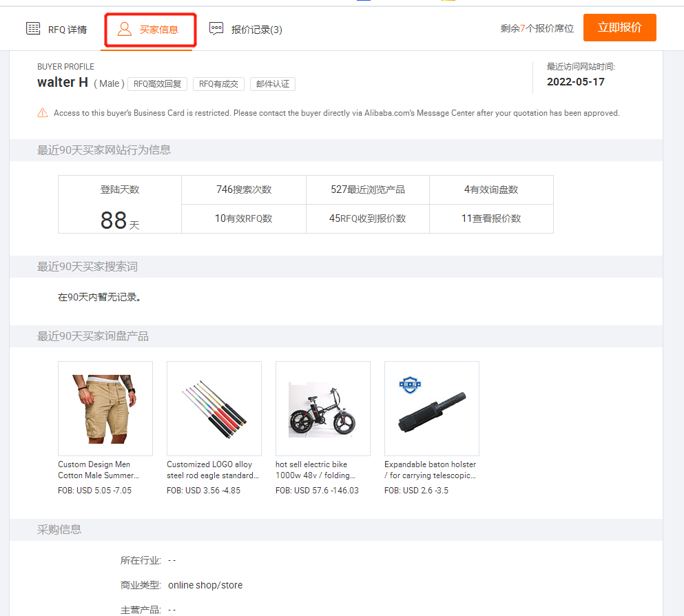Open the alloy steel rod thumbnail
This screenshot has width=684, height=616.
[x=214, y=409]
